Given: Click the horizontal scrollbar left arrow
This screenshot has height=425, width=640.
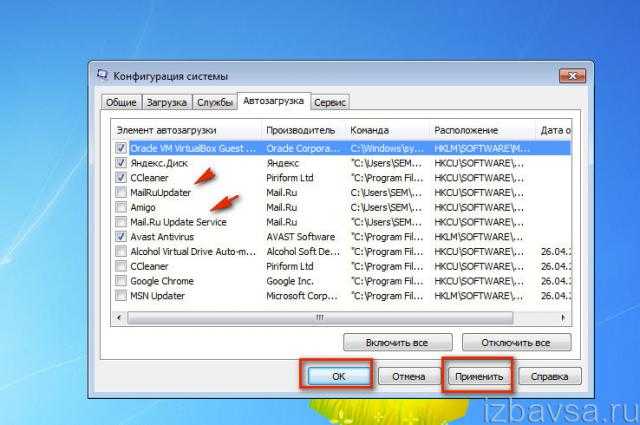Looking at the screenshot, I should (119, 317).
